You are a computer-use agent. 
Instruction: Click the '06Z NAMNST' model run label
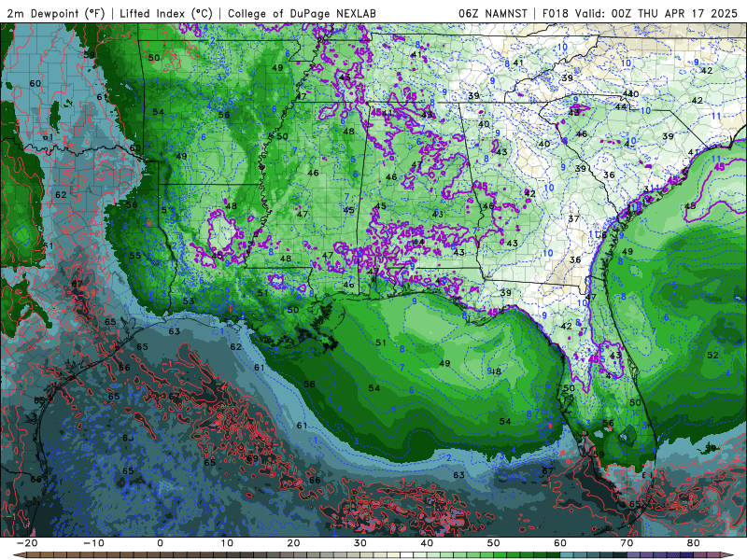tap(493, 13)
